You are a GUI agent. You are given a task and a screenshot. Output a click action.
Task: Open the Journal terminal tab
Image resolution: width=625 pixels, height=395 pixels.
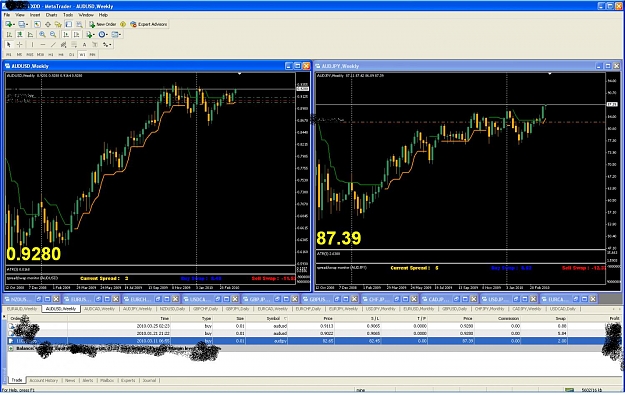[149, 381]
